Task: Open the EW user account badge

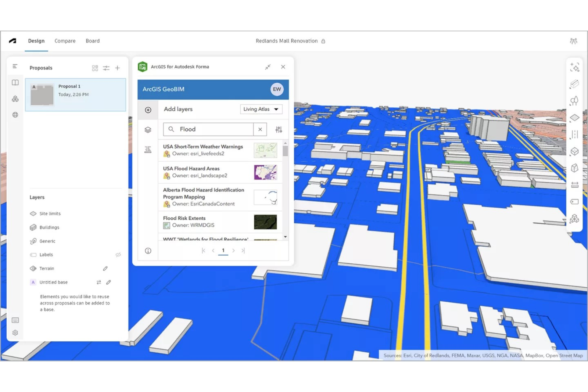Action: point(277,89)
